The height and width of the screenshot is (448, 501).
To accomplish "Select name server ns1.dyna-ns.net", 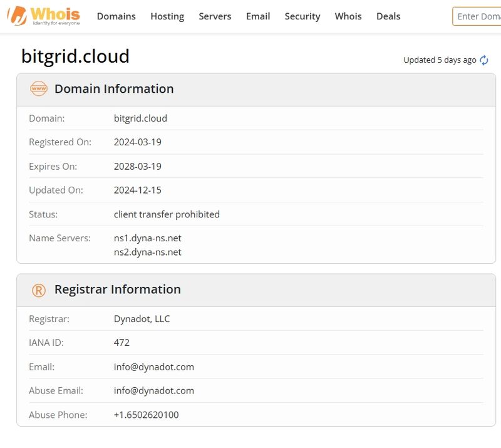I will 147,238.
